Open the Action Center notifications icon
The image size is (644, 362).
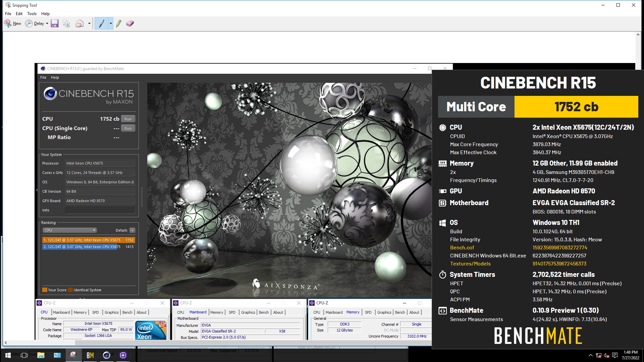(x=615, y=355)
